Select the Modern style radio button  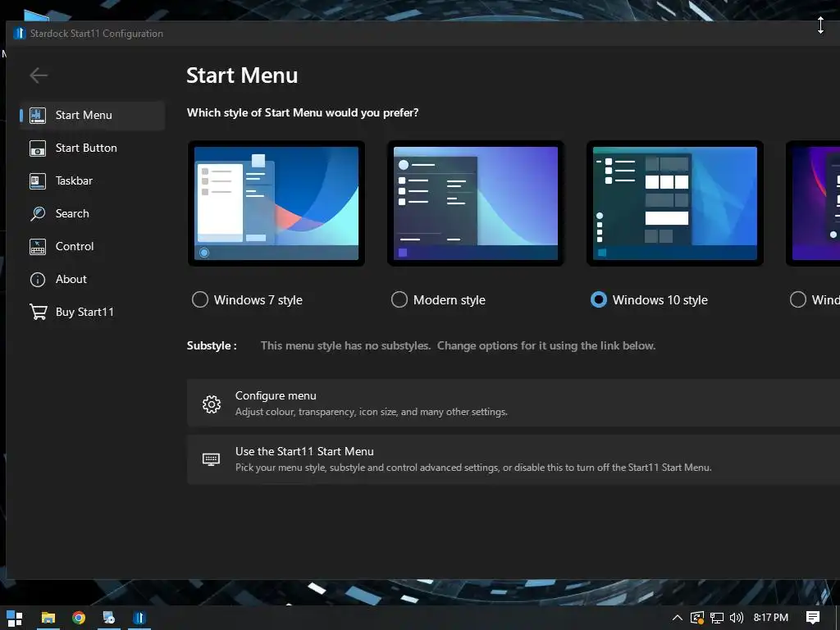point(399,299)
